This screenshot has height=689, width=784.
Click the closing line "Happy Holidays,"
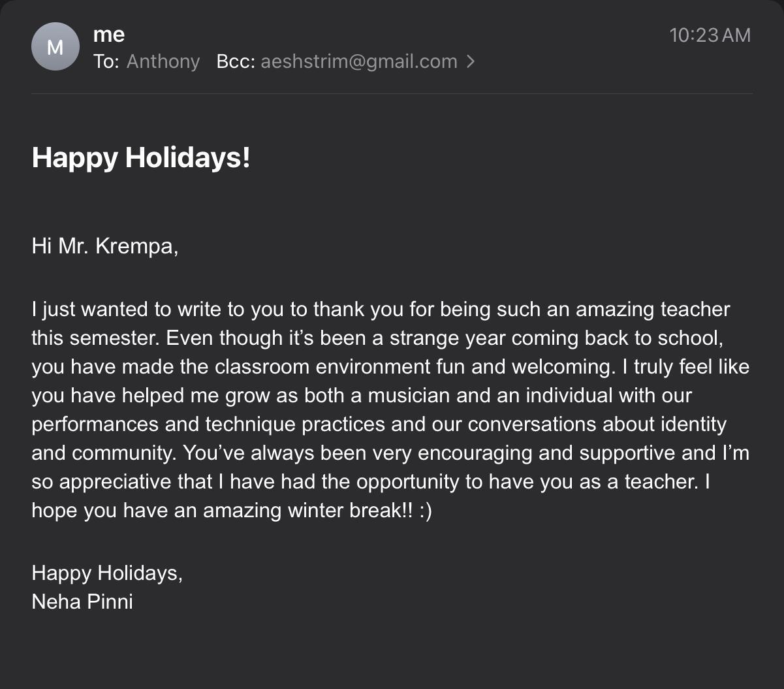click(x=107, y=573)
